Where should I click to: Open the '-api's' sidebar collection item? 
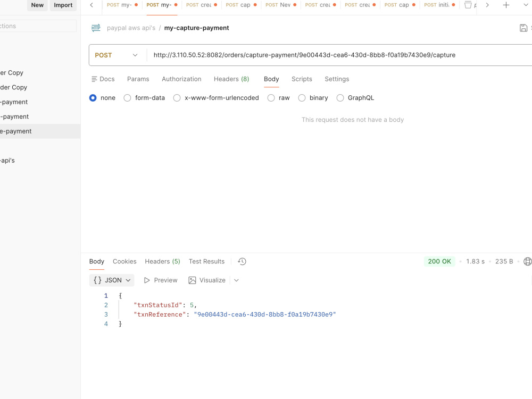pos(40,161)
